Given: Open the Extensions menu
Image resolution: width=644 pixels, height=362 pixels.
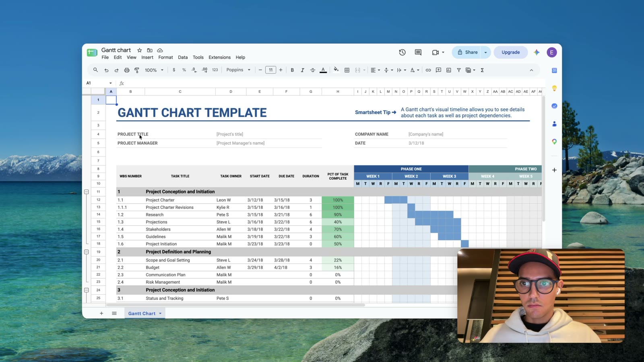Looking at the screenshot, I should pos(219,58).
